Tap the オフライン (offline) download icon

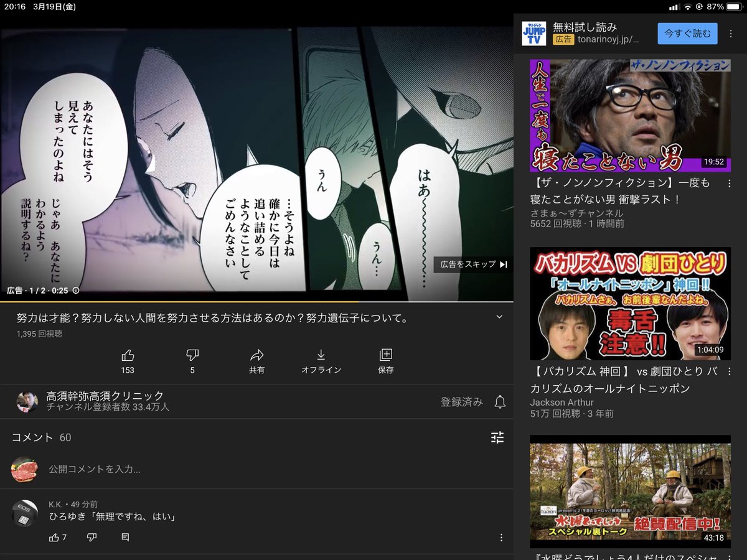[x=321, y=355]
